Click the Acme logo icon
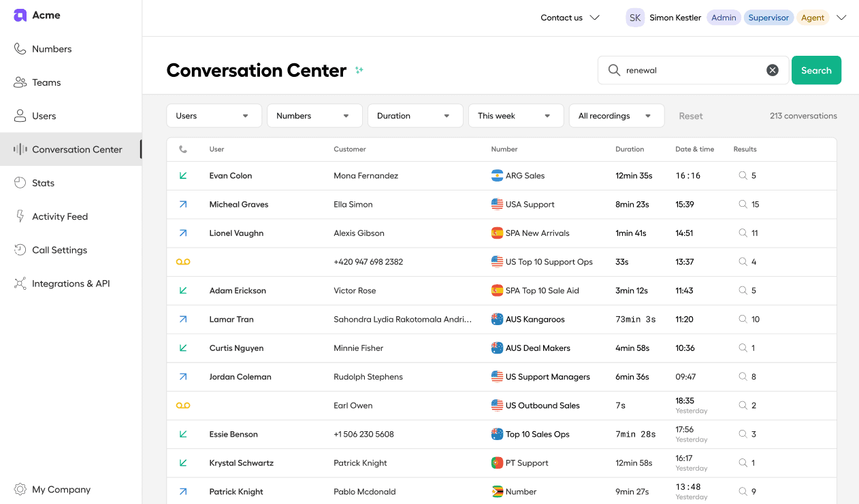The image size is (859, 504). click(x=20, y=14)
